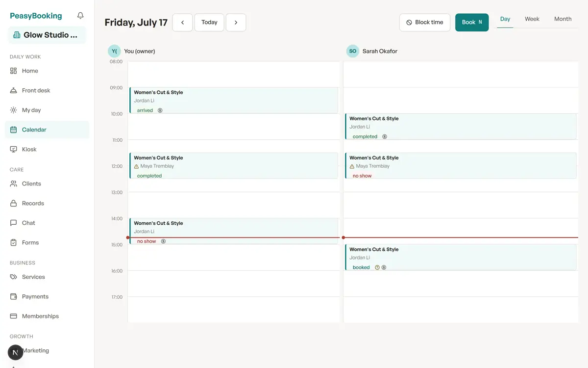Click the warning icon on Maya Tremblay's completed appointment
The width and height of the screenshot is (588, 368).
137,166
